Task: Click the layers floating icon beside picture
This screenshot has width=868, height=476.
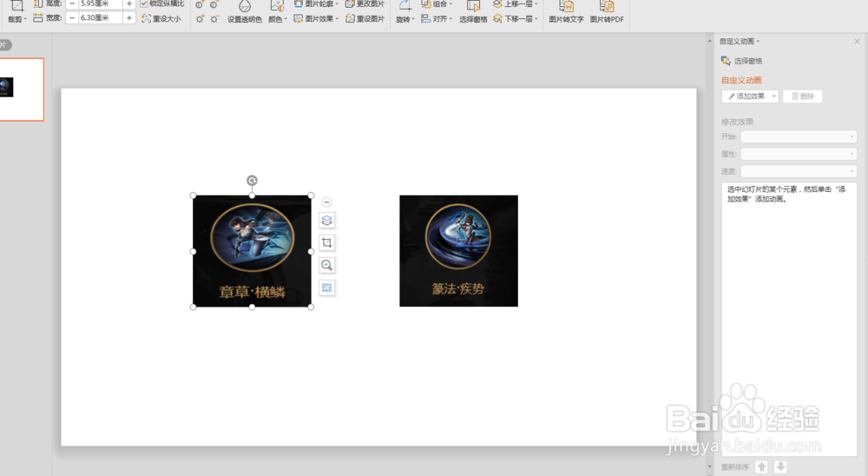Action: coord(326,221)
